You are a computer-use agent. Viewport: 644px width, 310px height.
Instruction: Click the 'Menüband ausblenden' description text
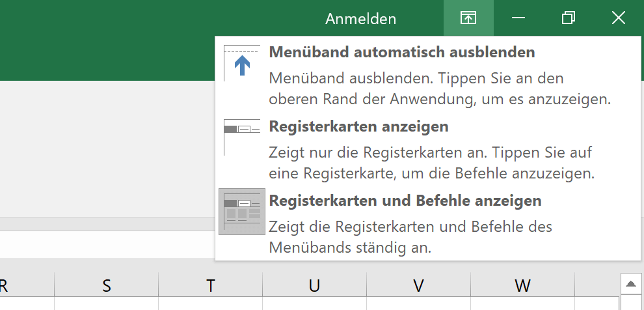point(440,89)
